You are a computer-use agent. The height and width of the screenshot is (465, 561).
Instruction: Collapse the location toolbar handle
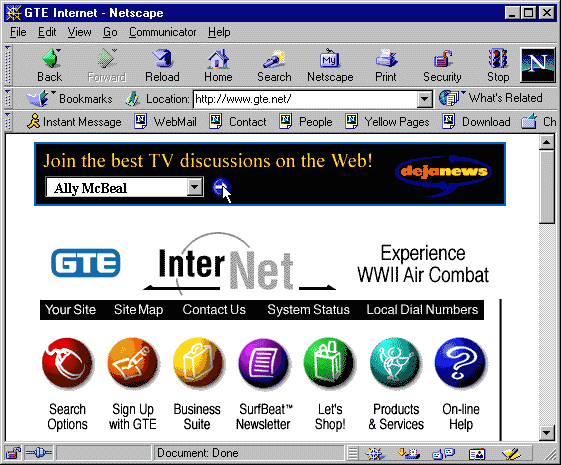(8, 99)
